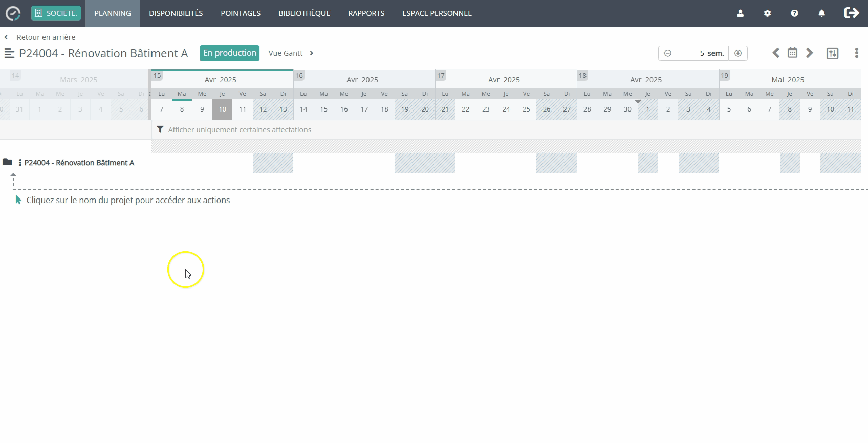Open Vue Gantt view selector
868x443 pixels.
click(x=291, y=53)
